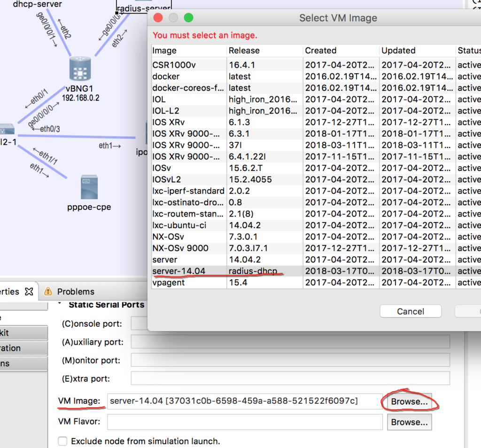Image resolution: width=481 pixels, height=448 pixels.
Task: Click the vBNG1 router node icon
Action: (80, 69)
